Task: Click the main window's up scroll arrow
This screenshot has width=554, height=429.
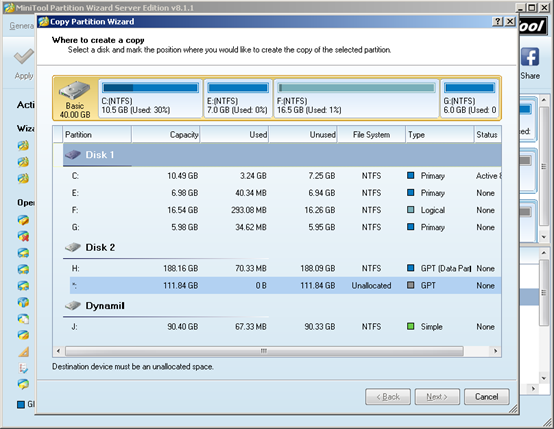Action: 544,100
